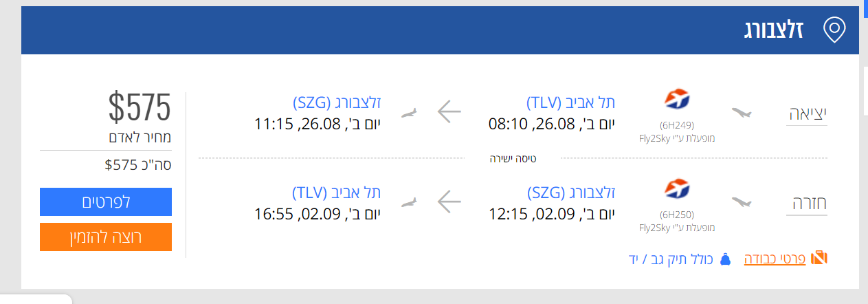Click the כולל תיק גב / יד baggage text

671,259
